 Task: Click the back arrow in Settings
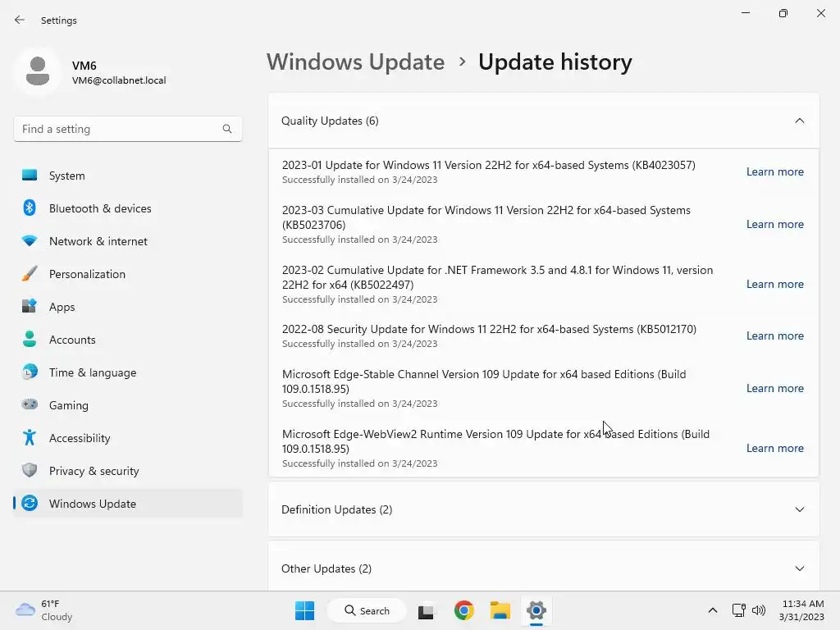tap(20, 20)
